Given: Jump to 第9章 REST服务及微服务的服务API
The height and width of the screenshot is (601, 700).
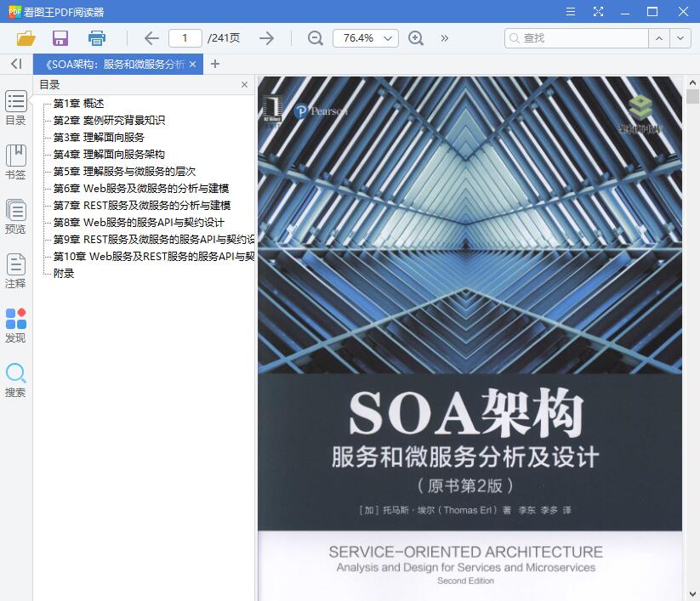Looking at the screenshot, I should (x=154, y=239).
